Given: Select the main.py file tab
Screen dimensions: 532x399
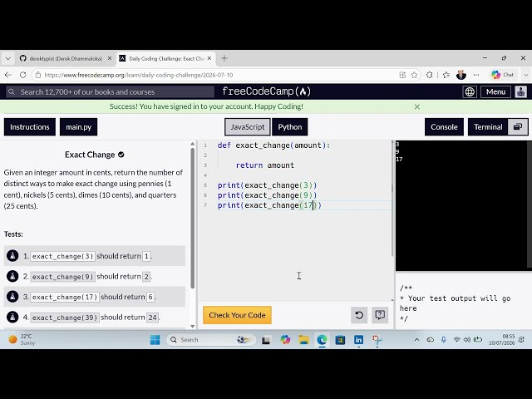Looking at the screenshot, I should click(78, 127).
